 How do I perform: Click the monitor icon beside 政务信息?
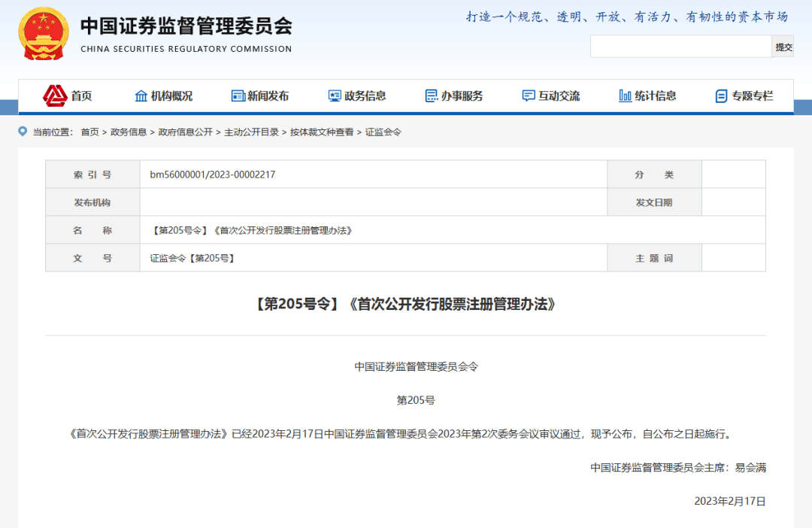pyautogui.click(x=335, y=96)
